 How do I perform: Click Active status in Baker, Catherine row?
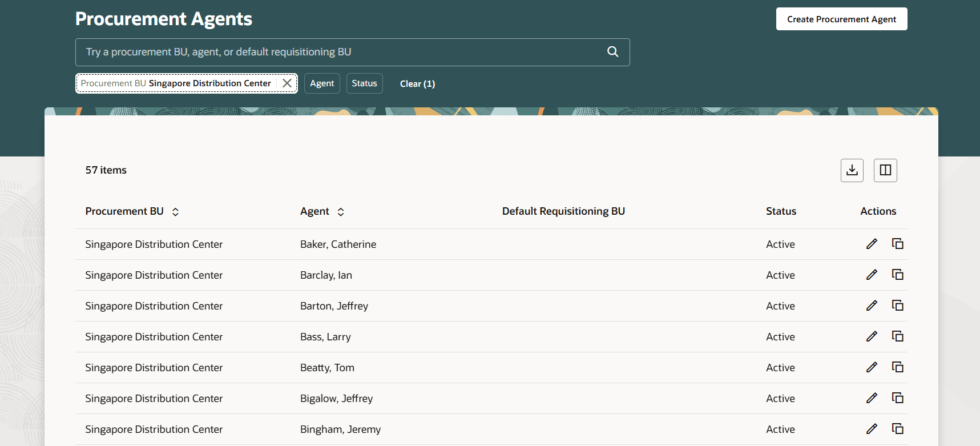click(x=780, y=244)
